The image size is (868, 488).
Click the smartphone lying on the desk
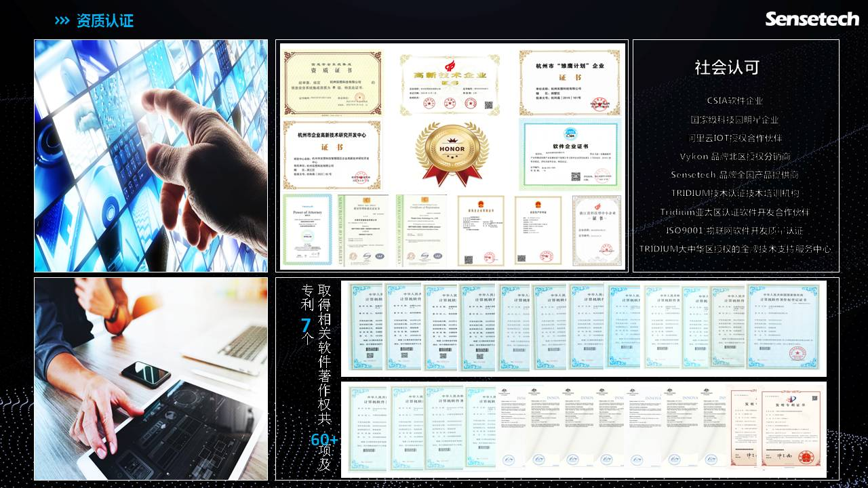[x=145, y=373]
